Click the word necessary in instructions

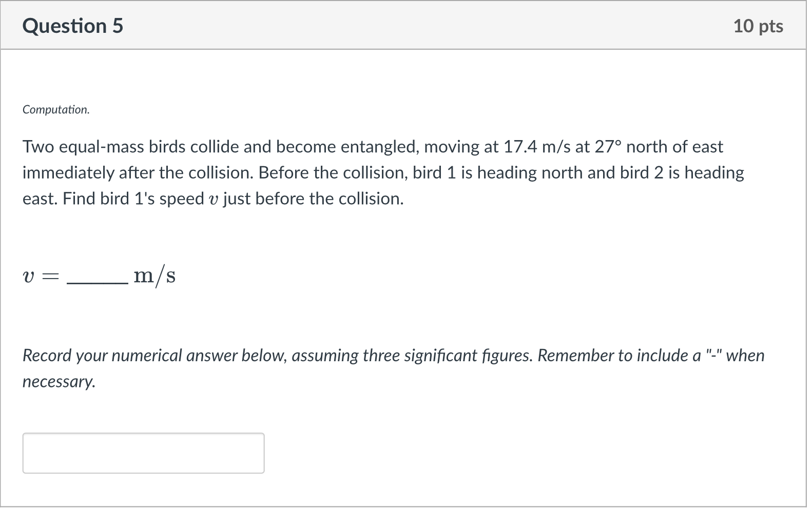58,381
